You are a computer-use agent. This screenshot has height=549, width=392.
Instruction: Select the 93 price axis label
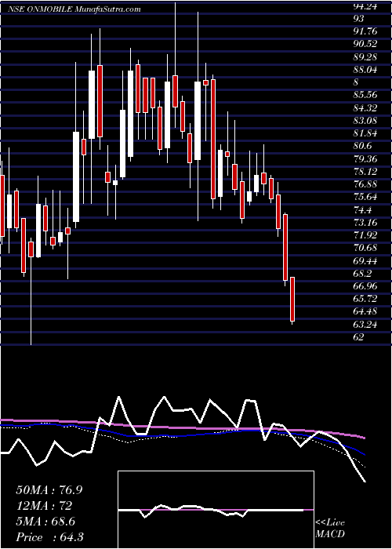point(359,18)
